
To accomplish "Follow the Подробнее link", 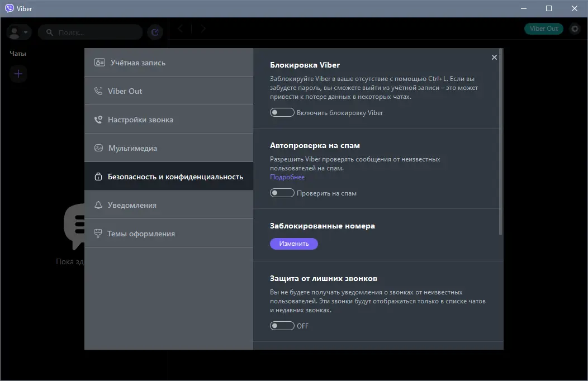I will [x=287, y=177].
